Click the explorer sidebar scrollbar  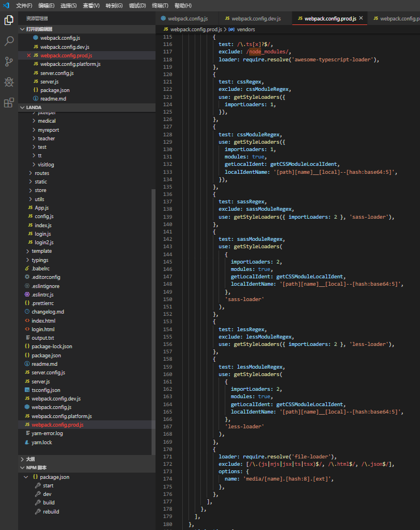coord(153,322)
